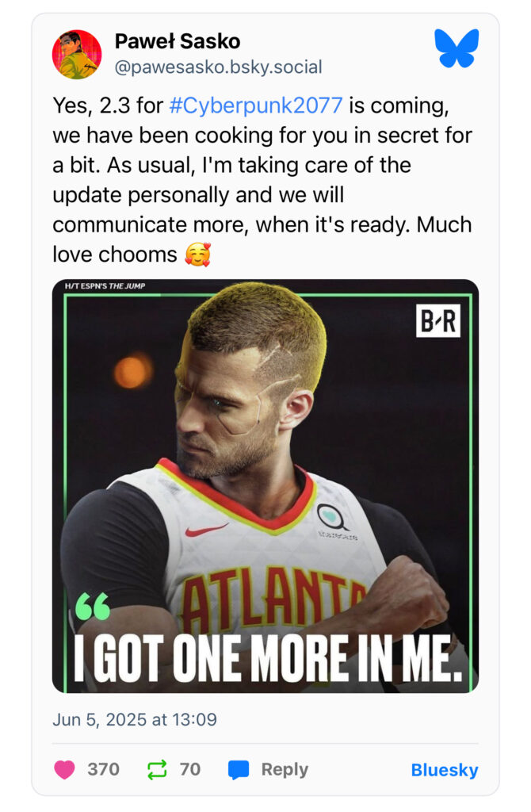Click the Paweł Sasko display name
Image resolution: width=531 pixels, height=812 pixels.
178,41
